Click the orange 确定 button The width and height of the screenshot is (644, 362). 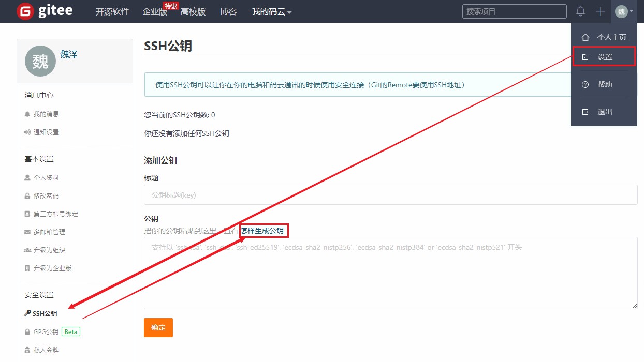click(x=158, y=327)
